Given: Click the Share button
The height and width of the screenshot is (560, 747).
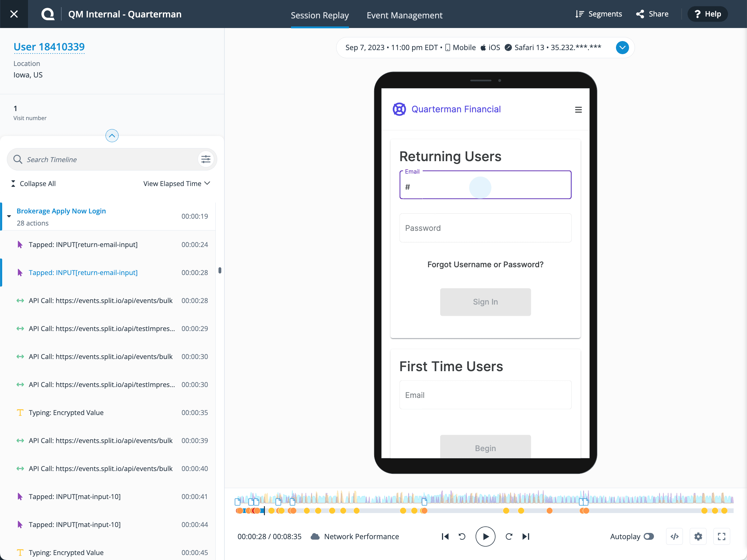Looking at the screenshot, I should pyautogui.click(x=652, y=14).
